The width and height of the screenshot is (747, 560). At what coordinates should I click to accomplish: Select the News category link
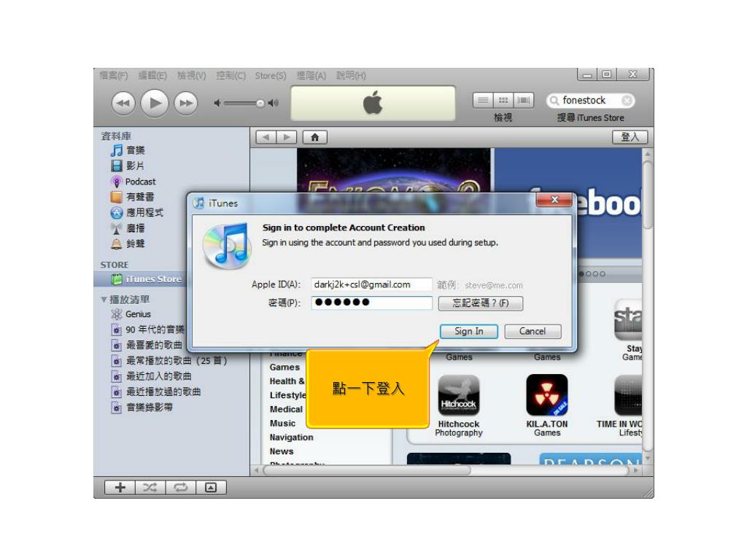(281, 451)
